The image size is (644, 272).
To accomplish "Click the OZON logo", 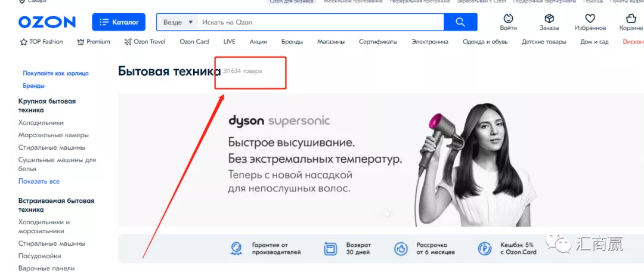I will pos(47,22).
